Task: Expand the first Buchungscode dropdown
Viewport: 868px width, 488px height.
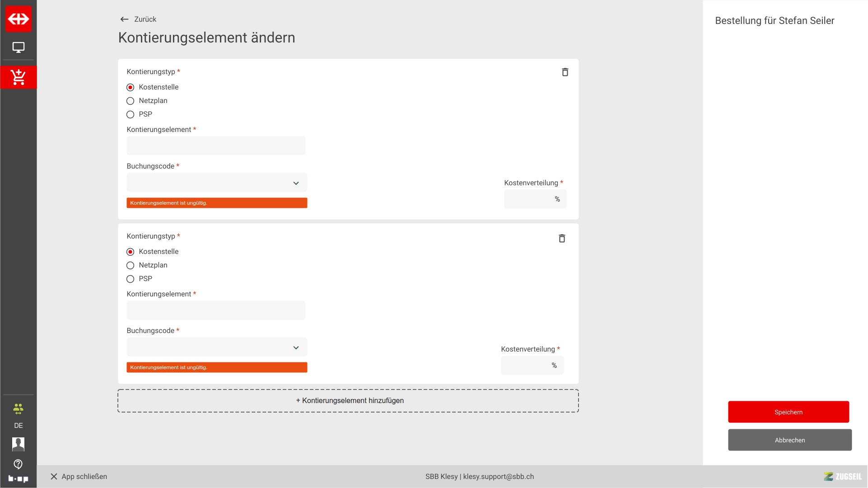Action: (x=217, y=183)
